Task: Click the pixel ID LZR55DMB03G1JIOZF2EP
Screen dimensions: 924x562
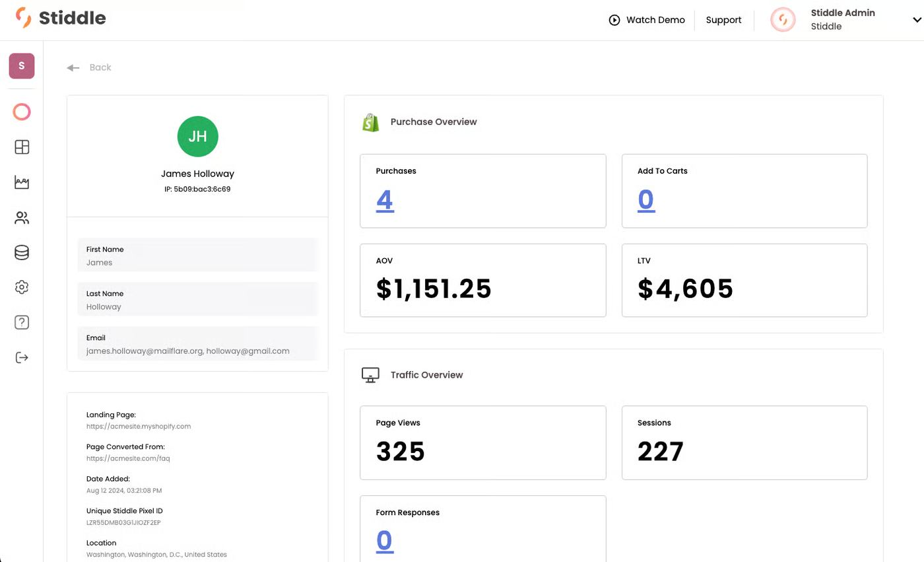Action: coord(123,522)
